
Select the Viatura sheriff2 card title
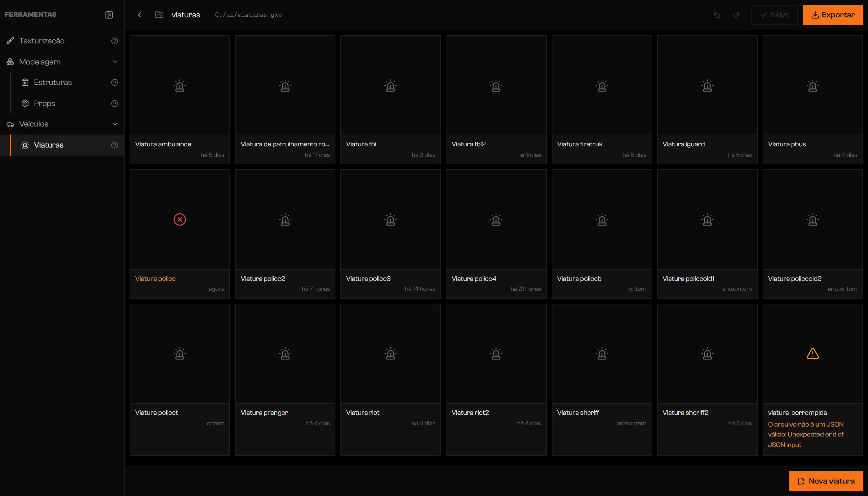click(685, 413)
